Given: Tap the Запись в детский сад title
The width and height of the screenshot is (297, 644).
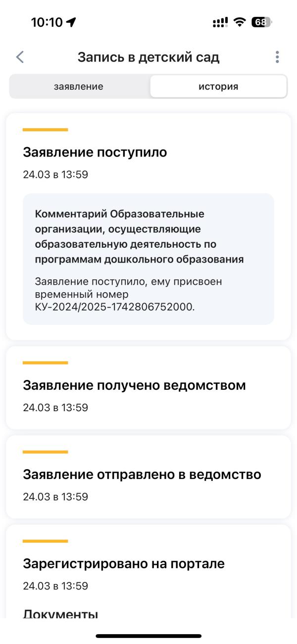Looking at the screenshot, I should coord(148,57).
